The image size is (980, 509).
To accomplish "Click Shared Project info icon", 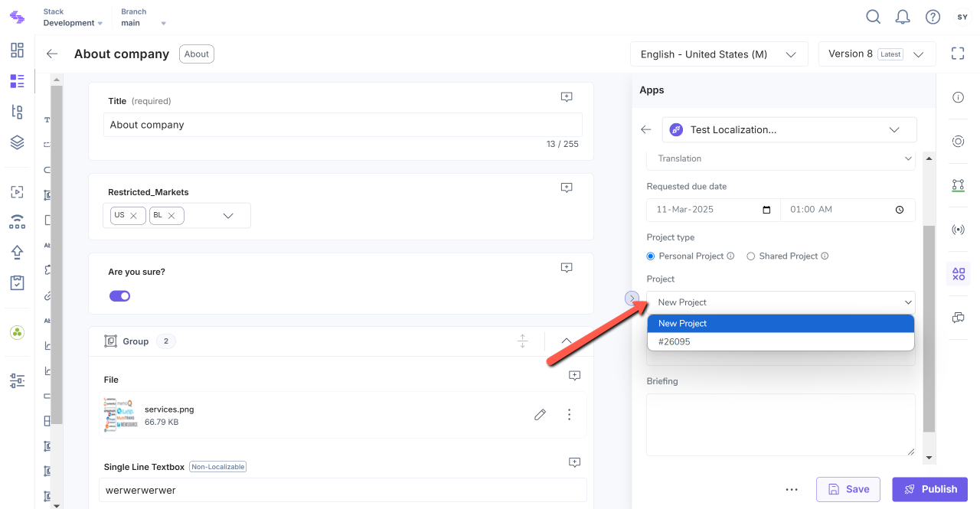I will click(825, 256).
